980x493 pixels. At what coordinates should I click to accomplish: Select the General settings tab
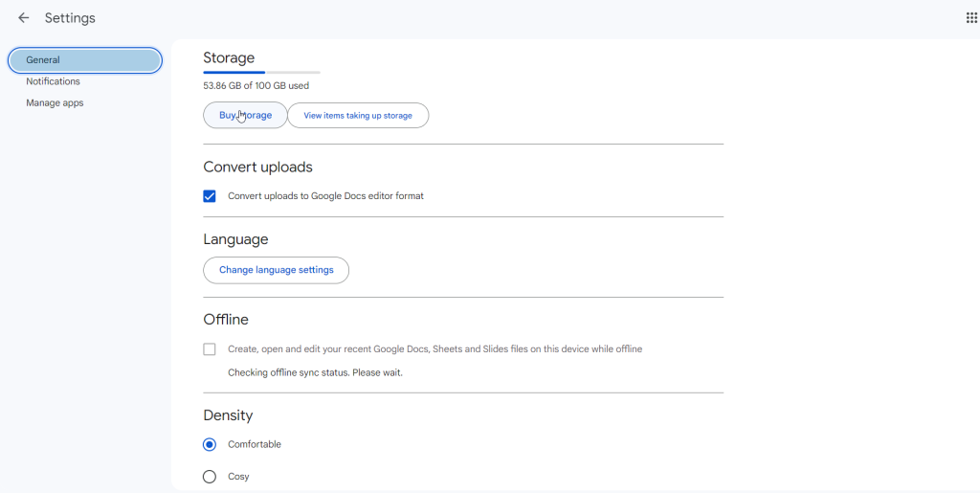(84, 60)
